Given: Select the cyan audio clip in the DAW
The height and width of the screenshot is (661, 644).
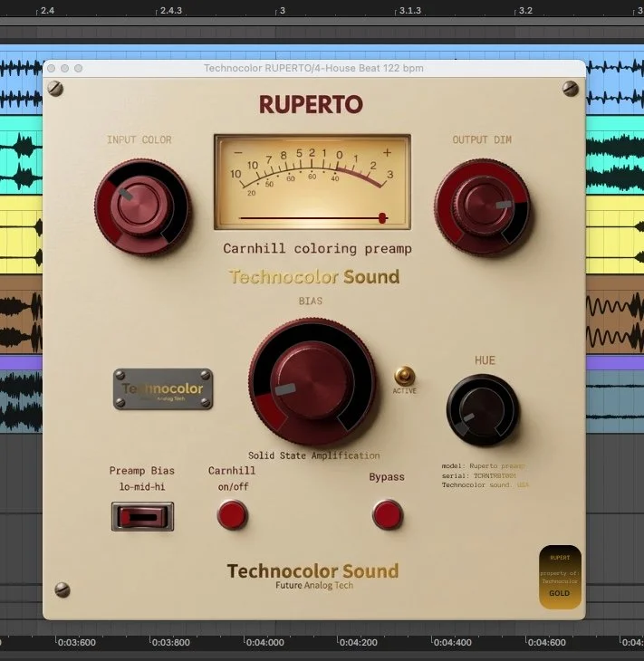Looking at the screenshot, I should [21, 155].
